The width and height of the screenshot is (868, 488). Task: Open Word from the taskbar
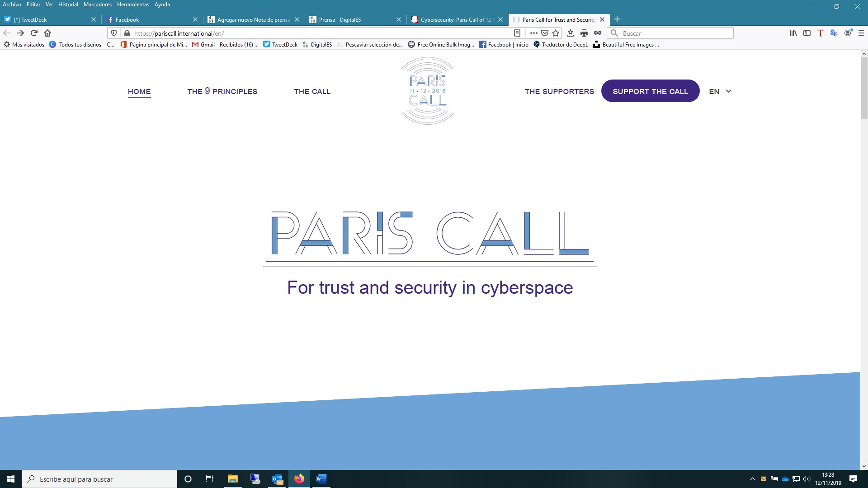(x=321, y=479)
